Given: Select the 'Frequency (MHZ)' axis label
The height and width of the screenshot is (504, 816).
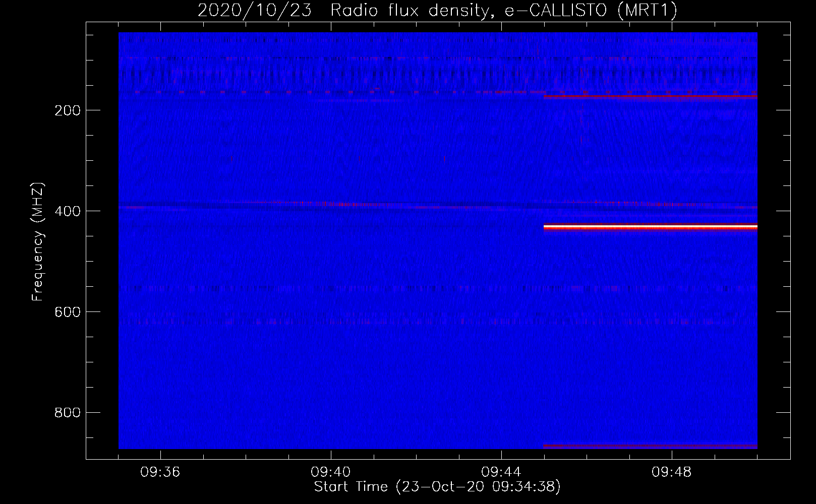Looking at the screenshot, I should pos(38,241).
